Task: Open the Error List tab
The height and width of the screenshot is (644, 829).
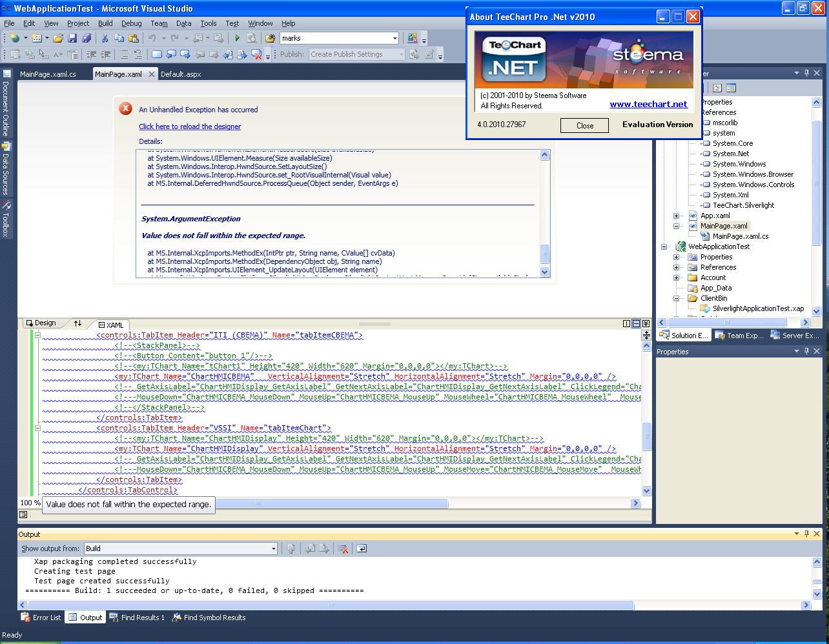Action: [x=41, y=618]
